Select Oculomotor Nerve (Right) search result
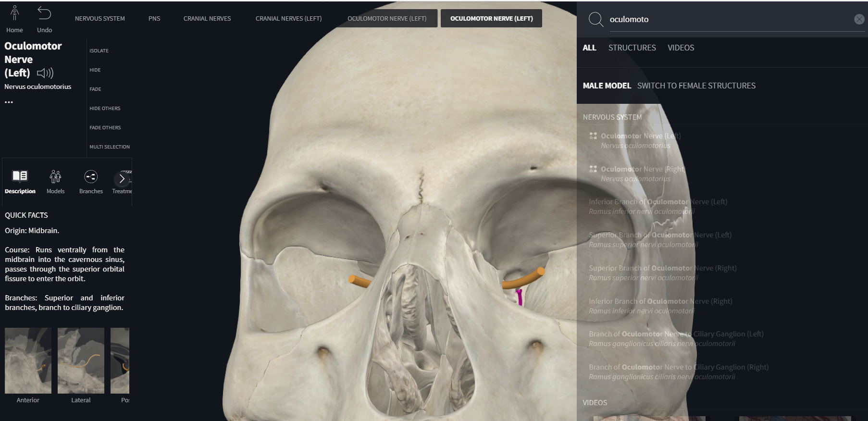This screenshot has width=868, height=421. [642, 170]
